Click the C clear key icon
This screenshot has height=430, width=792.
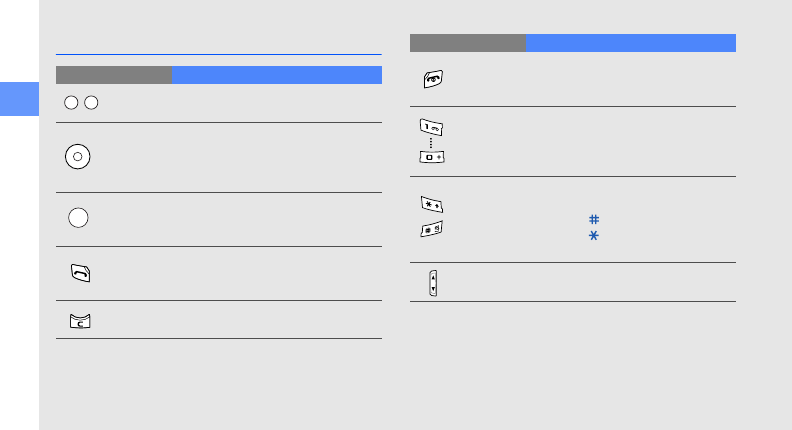click(80, 321)
